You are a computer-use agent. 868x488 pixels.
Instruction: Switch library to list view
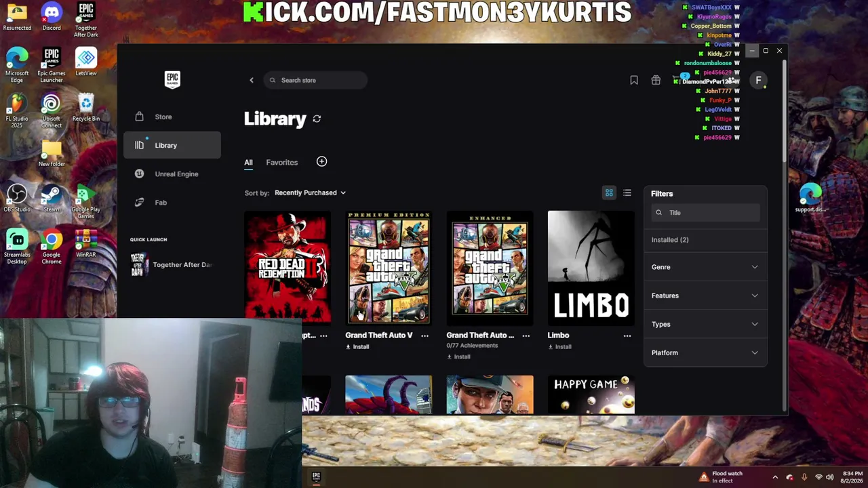(627, 193)
